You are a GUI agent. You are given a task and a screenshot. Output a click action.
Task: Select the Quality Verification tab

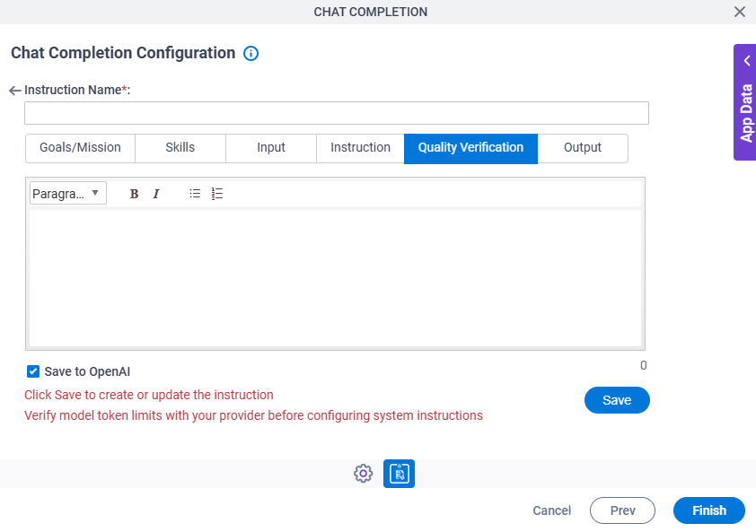coord(470,149)
